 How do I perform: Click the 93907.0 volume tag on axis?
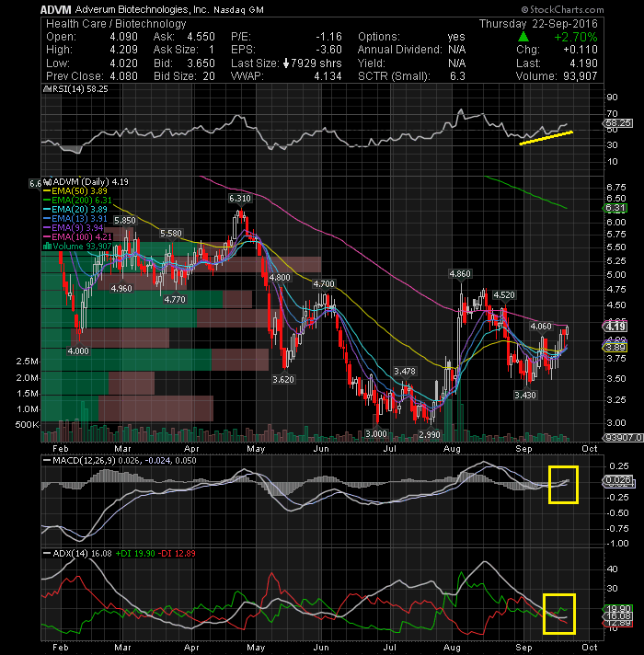tap(622, 437)
